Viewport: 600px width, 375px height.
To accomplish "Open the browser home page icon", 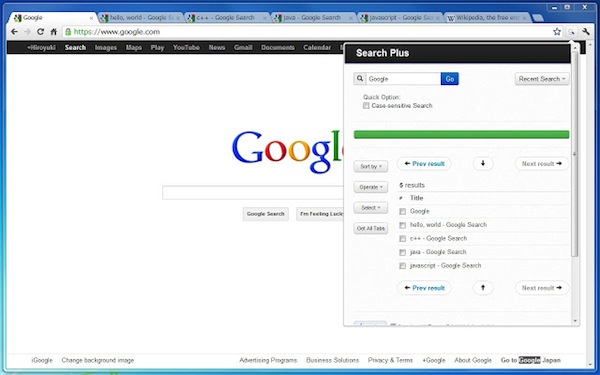I will [x=54, y=32].
